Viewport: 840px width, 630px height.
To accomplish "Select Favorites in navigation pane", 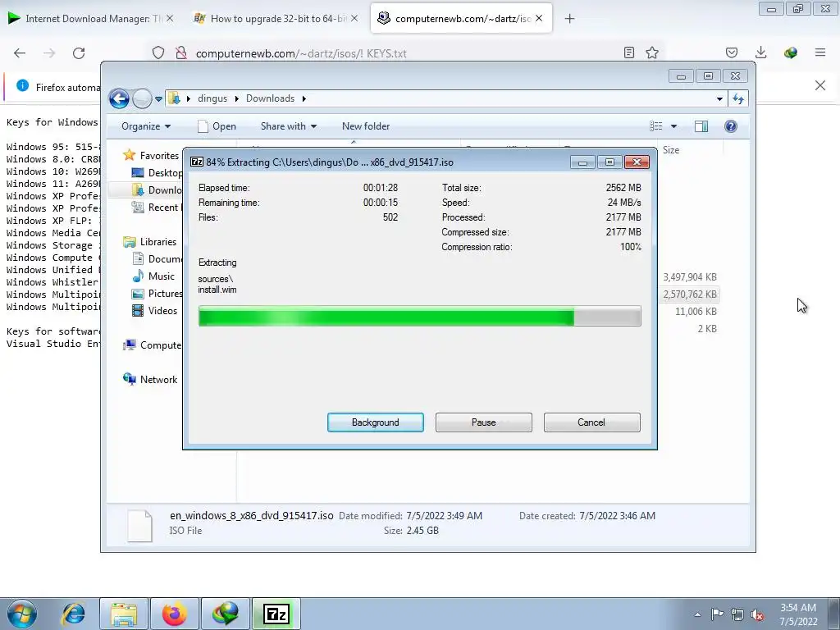I will 152,155.
